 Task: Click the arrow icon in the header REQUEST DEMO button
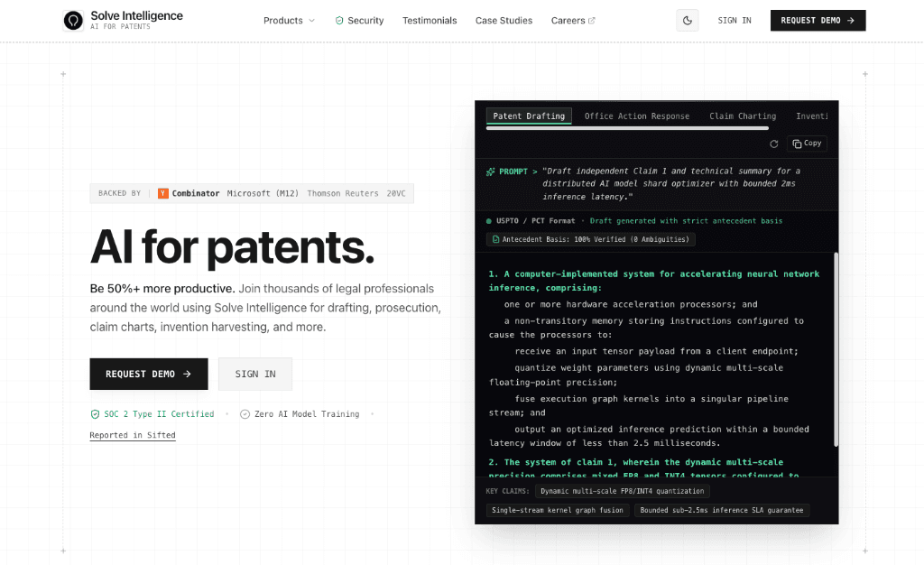click(x=850, y=21)
